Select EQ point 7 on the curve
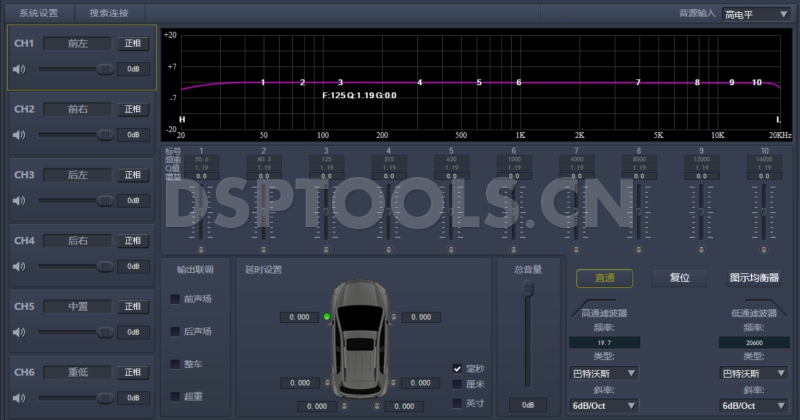This screenshot has width=800, height=420. [x=638, y=82]
